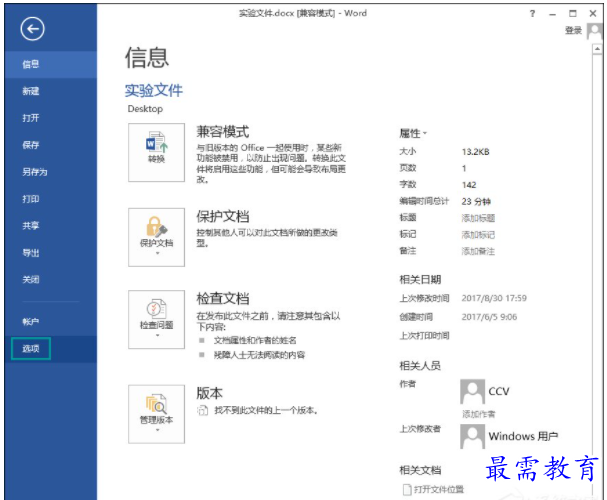Click the 文档属性和作者的姓名 bullet item
607x500 pixels.
tap(255, 341)
